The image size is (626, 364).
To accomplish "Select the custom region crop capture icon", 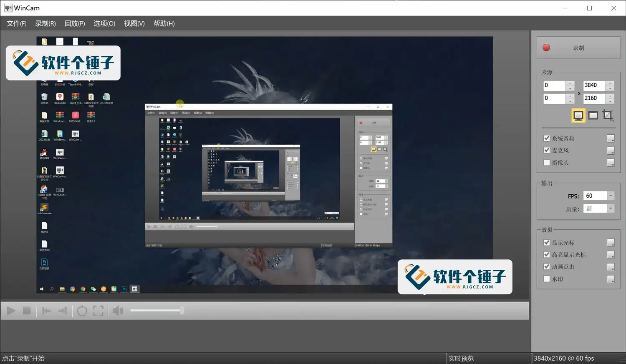I will (x=608, y=115).
